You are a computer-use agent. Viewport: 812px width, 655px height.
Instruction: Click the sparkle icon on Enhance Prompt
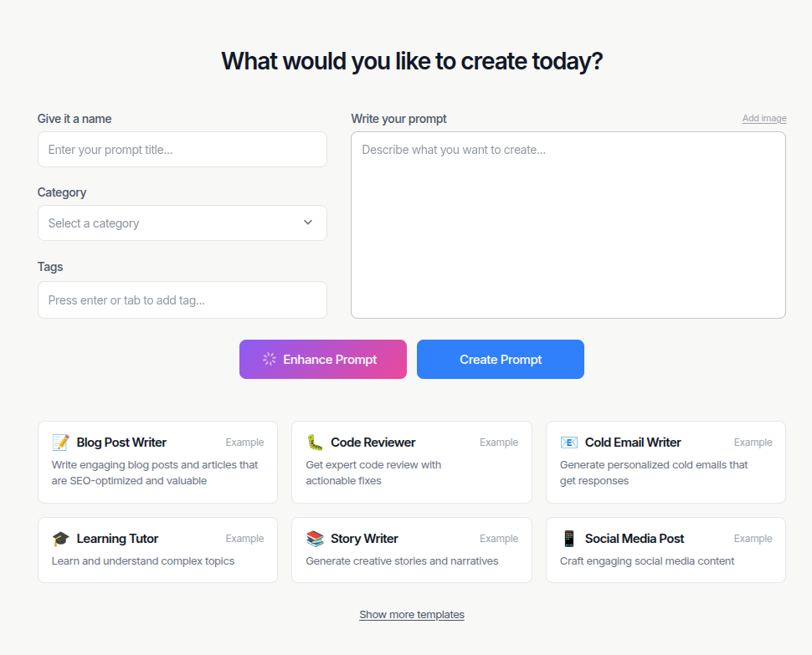pyautogui.click(x=270, y=359)
